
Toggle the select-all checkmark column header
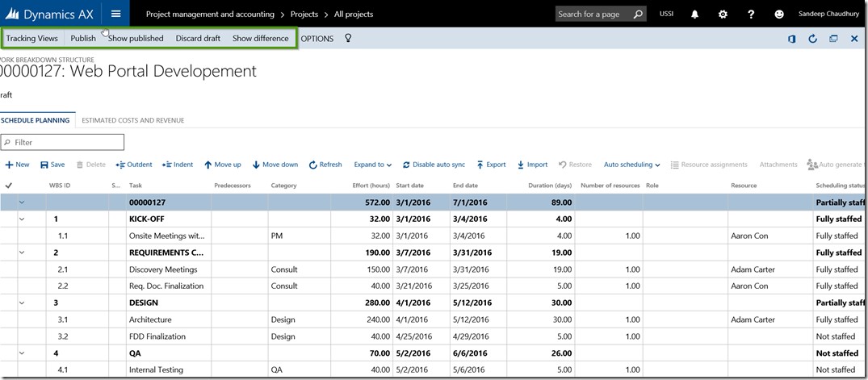coord(9,186)
